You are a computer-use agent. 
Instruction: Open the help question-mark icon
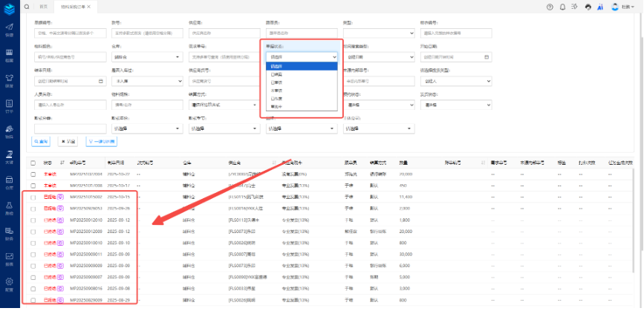pyautogui.click(x=550, y=6)
